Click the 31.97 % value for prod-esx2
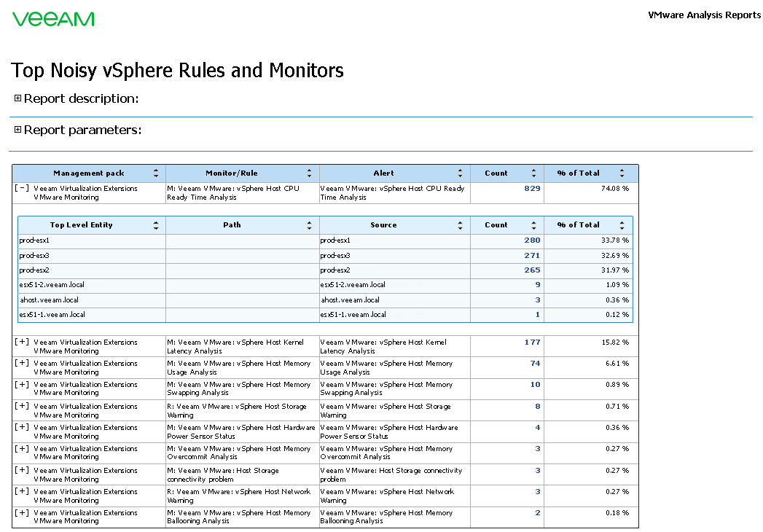 pos(615,270)
